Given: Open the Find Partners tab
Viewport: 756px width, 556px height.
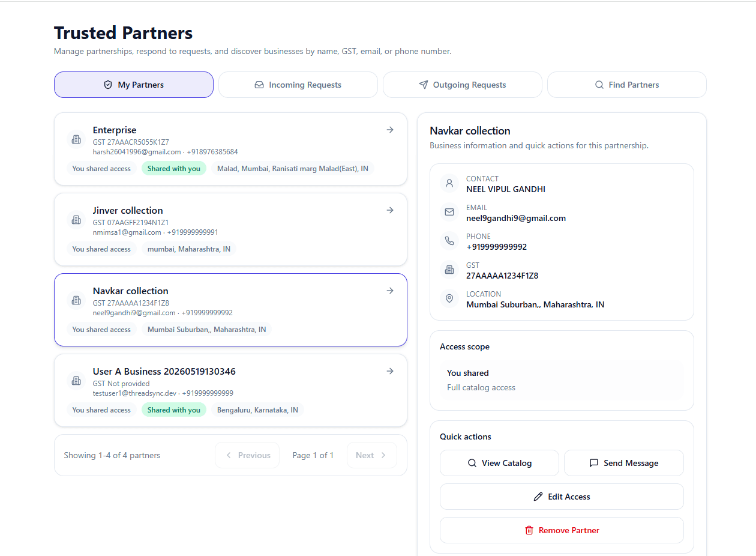Looking at the screenshot, I should coord(627,85).
